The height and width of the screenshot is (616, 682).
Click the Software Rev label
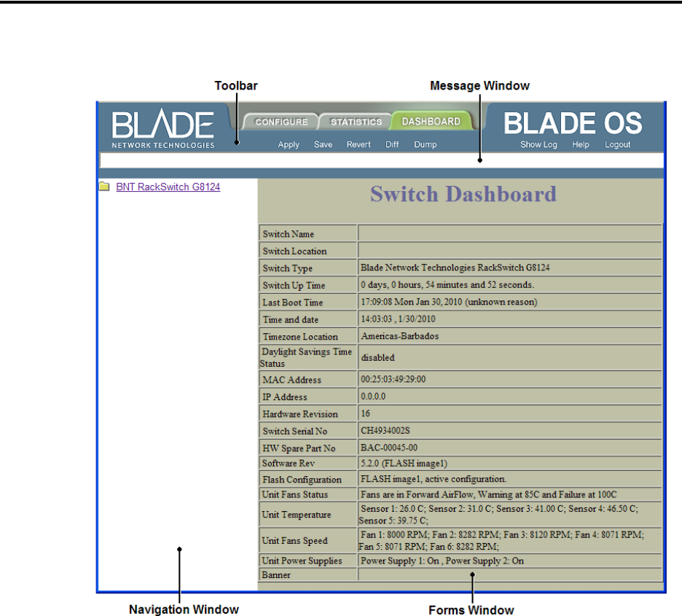tap(289, 464)
